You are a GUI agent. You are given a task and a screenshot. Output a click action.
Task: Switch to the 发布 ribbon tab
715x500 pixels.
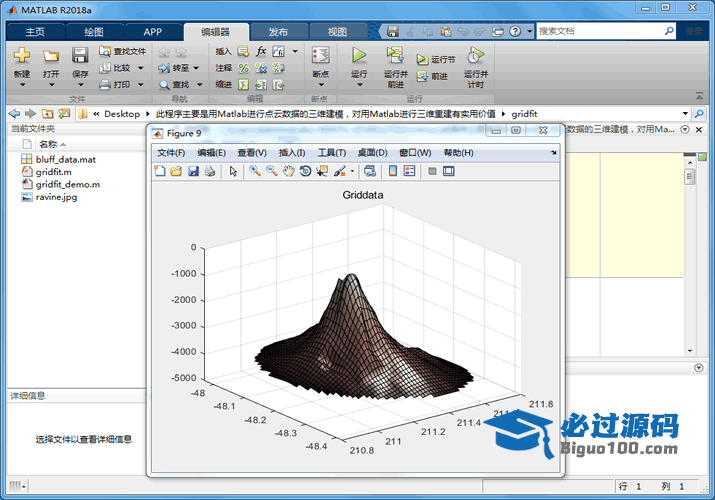(x=278, y=32)
